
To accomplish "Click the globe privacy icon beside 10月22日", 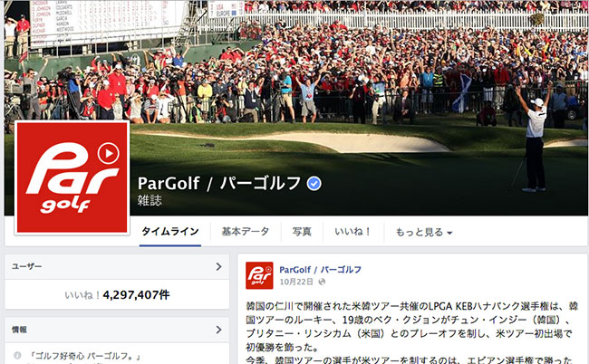I will 322,282.
